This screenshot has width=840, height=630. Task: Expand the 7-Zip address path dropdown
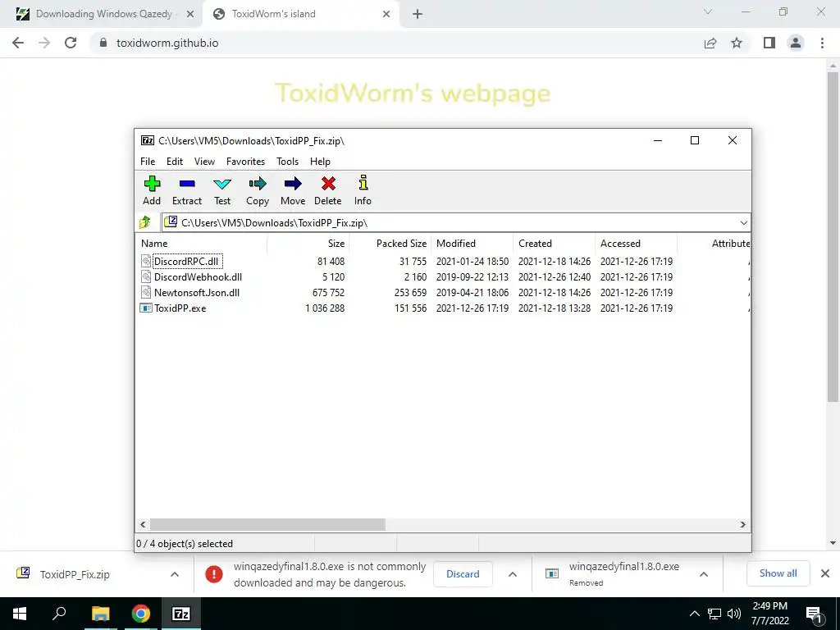tap(743, 222)
